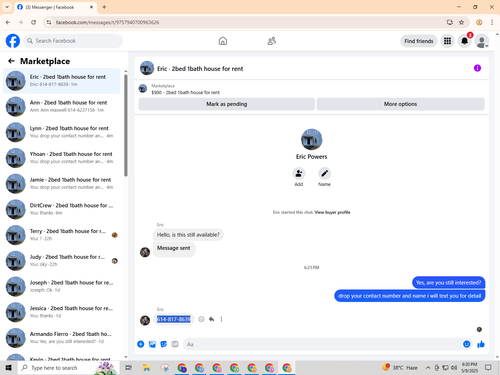
Task: Open File Explorer from the taskbar
Action: coord(146,368)
